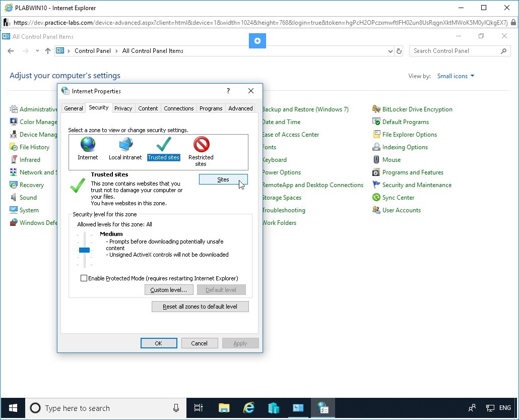Image resolution: width=519 pixels, height=420 pixels.
Task: Click OK in Internet Properties
Action: click(159, 343)
